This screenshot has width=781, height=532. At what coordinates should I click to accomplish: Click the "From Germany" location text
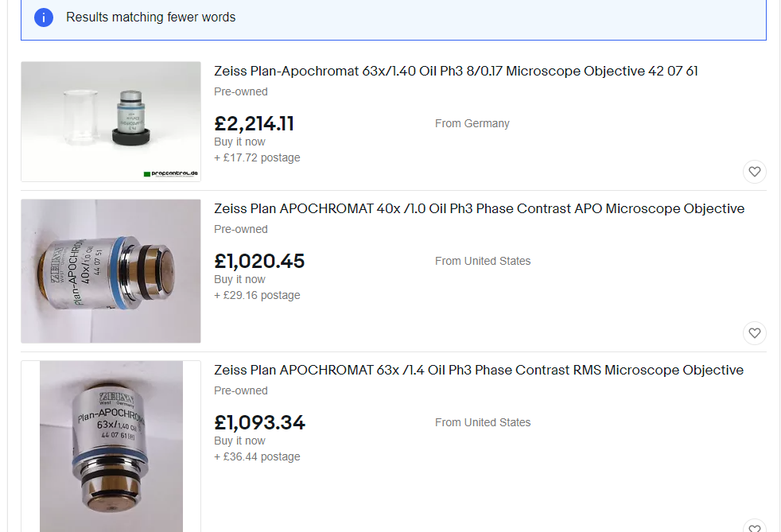[472, 123]
